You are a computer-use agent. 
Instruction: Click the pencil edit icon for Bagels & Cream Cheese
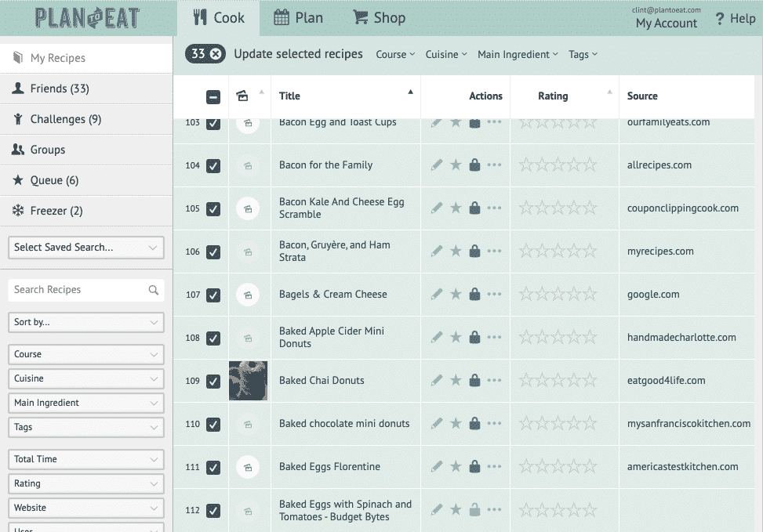tap(436, 295)
